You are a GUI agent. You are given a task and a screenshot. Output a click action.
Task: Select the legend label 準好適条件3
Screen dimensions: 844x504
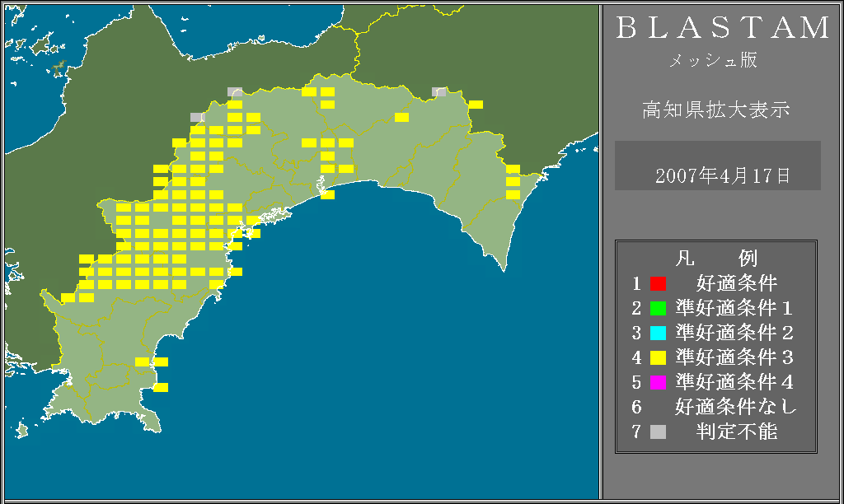pyautogui.click(x=734, y=357)
